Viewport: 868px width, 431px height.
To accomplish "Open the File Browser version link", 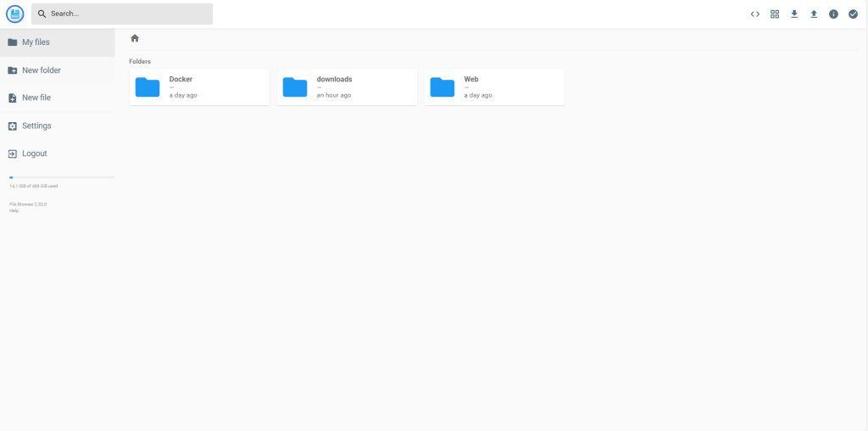I will click(x=28, y=204).
